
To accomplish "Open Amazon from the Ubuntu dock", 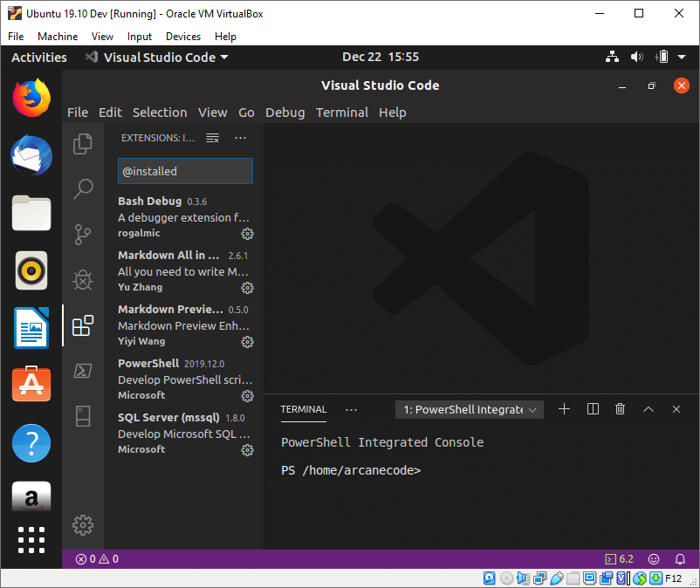I will (x=31, y=496).
